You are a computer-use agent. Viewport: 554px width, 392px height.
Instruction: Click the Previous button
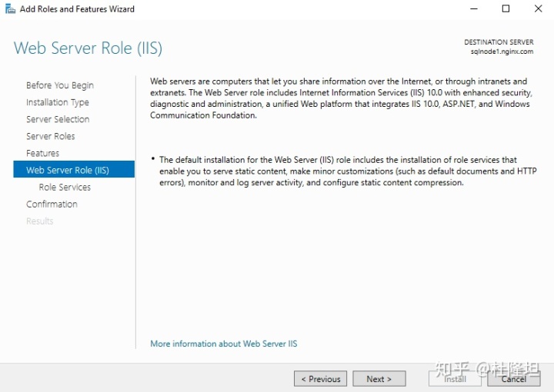tap(320, 379)
